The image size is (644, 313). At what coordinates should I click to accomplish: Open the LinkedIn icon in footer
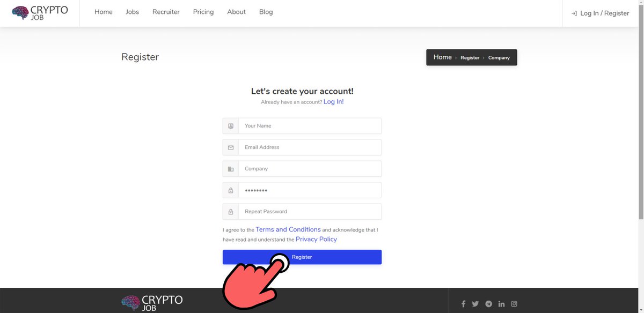click(x=501, y=304)
